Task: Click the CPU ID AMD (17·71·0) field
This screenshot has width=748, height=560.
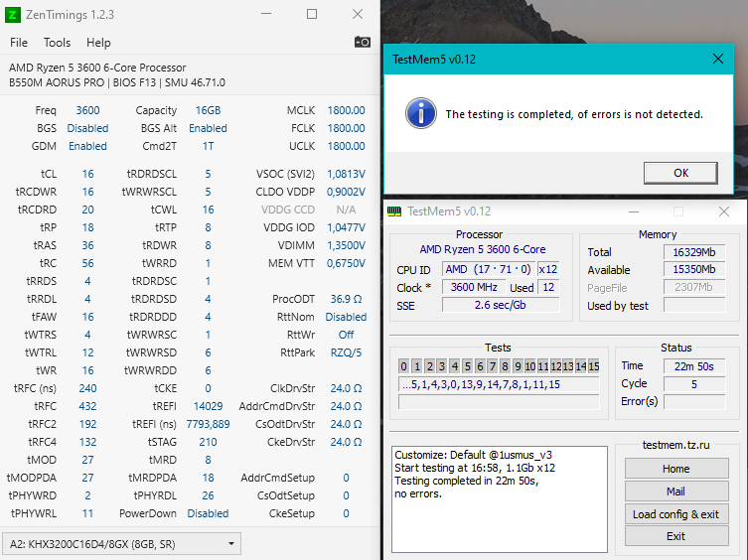Action: click(x=488, y=269)
